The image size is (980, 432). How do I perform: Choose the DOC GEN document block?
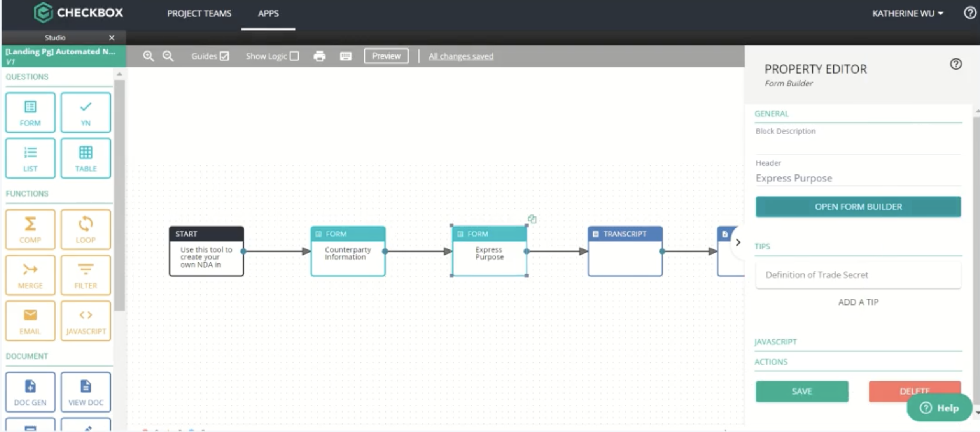tap(30, 392)
